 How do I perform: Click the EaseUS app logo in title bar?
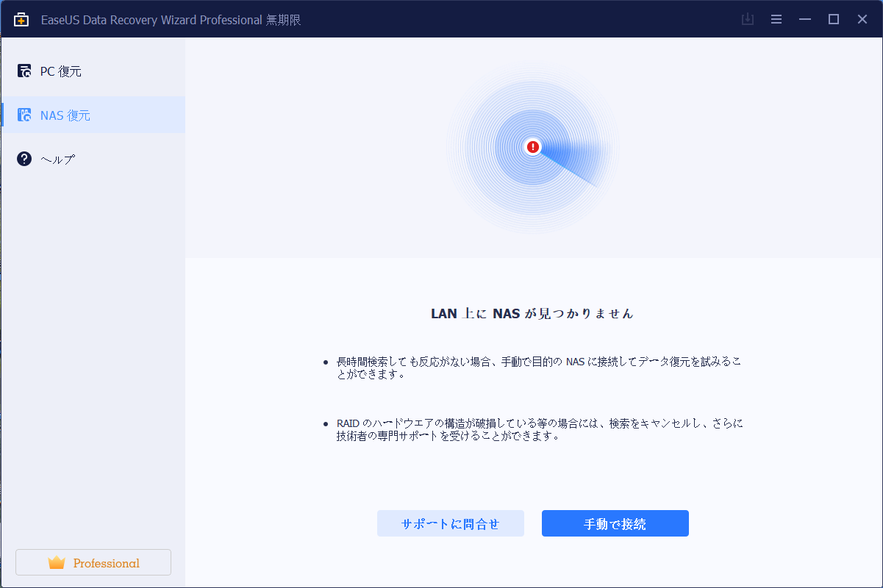pyautogui.click(x=21, y=20)
